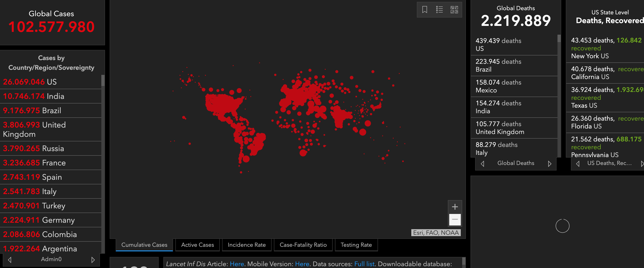Open the Full list data sources link
The height and width of the screenshot is (268, 644).
(364, 264)
